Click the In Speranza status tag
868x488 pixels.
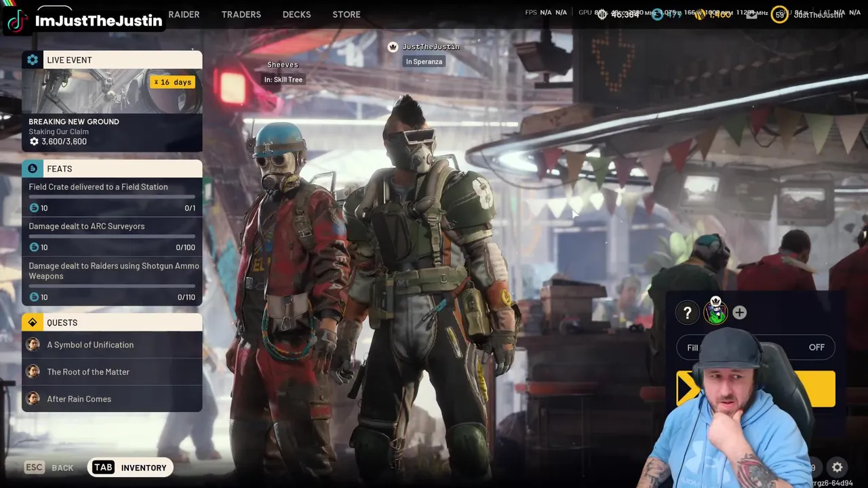tap(424, 62)
